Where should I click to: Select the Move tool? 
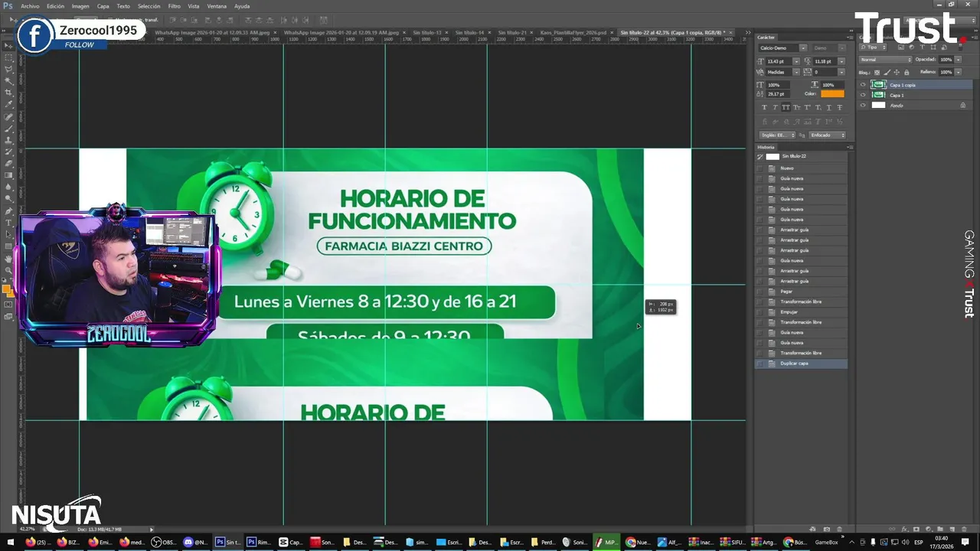pos(9,45)
